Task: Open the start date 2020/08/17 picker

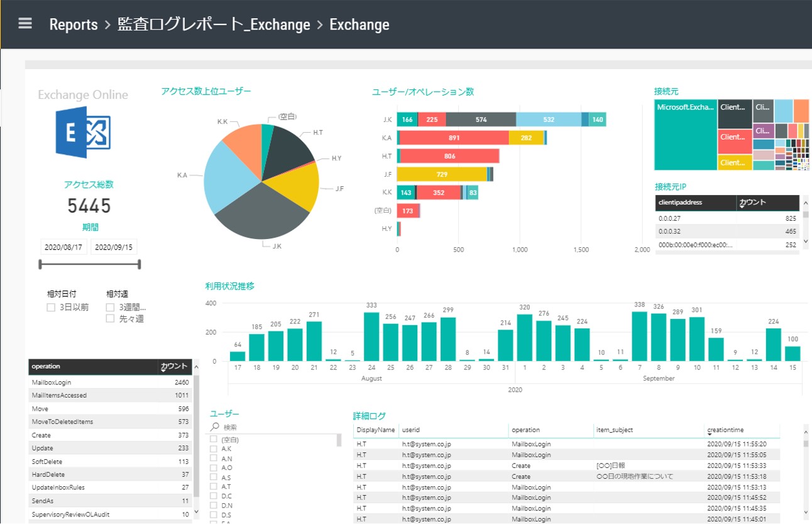Action: click(x=63, y=247)
